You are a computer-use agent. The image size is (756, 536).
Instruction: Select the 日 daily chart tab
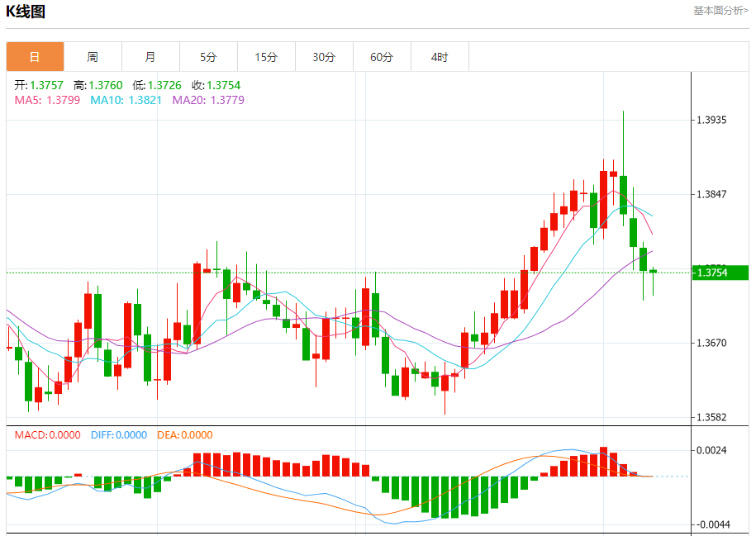pyautogui.click(x=35, y=57)
